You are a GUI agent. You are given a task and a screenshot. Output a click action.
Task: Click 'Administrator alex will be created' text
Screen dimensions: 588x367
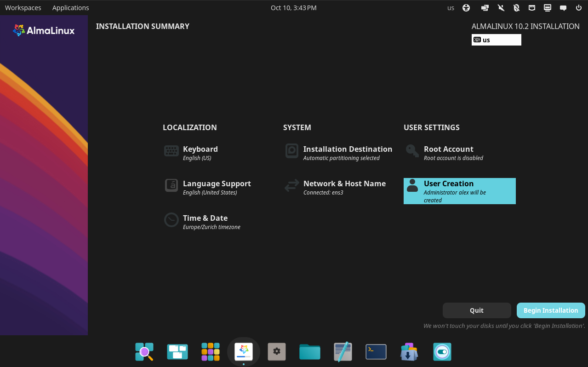[x=455, y=196]
